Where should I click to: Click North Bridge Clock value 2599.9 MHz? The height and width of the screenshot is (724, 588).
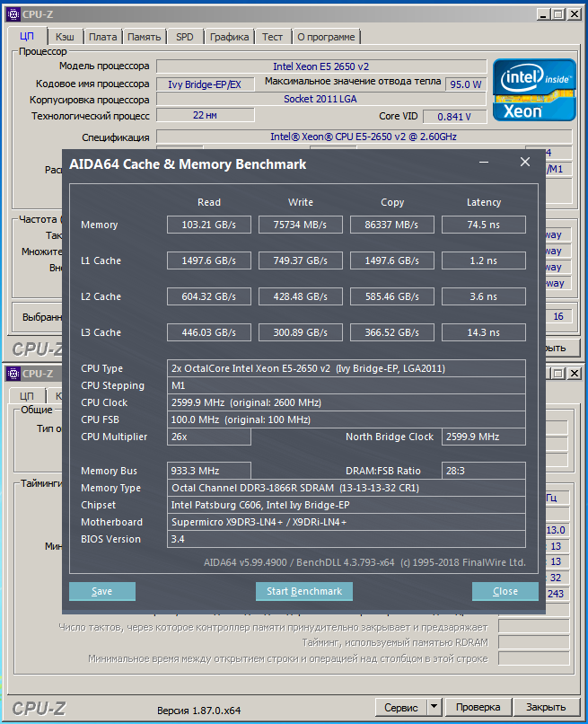pos(483,437)
